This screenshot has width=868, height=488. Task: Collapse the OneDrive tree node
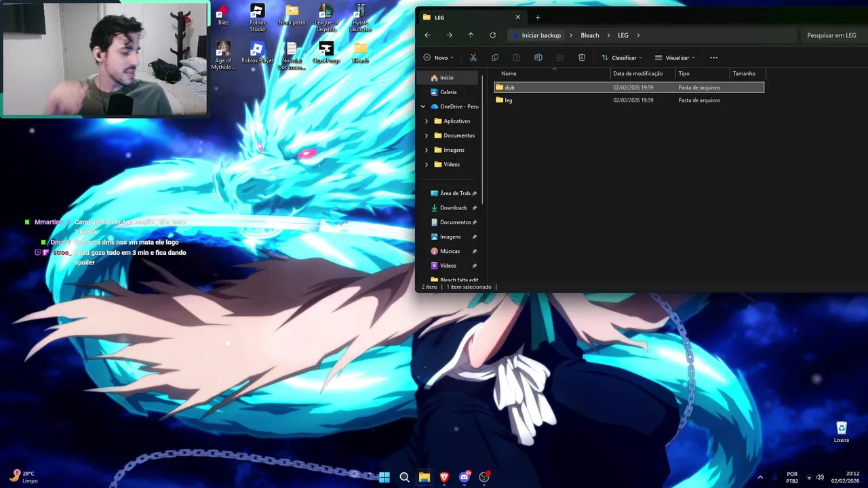tap(423, 106)
